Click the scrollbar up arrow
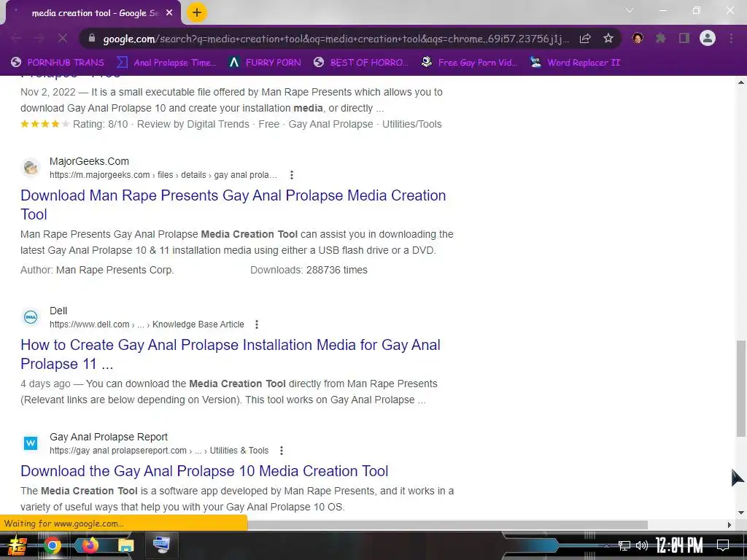Image resolution: width=747 pixels, height=560 pixels. [x=741, y=82]
